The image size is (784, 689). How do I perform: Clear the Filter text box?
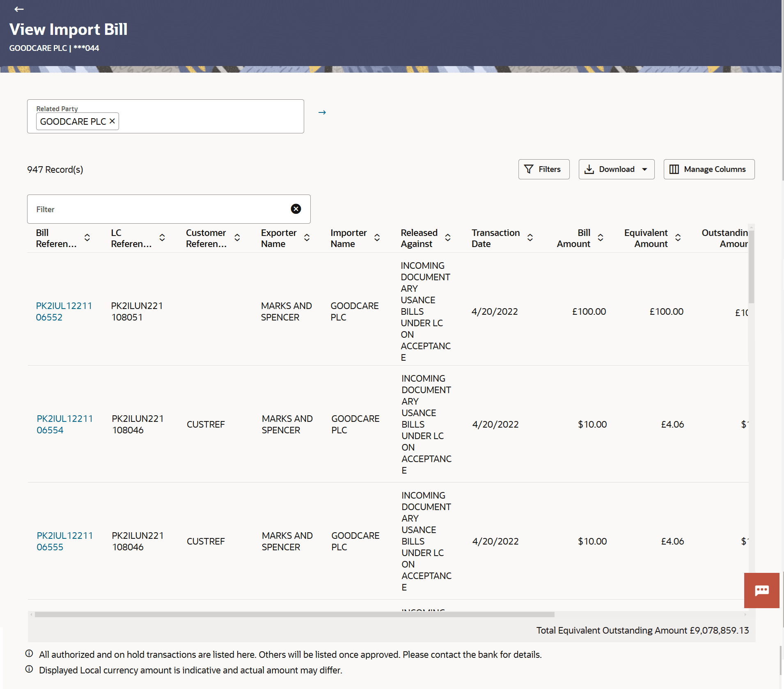(296, 209)
